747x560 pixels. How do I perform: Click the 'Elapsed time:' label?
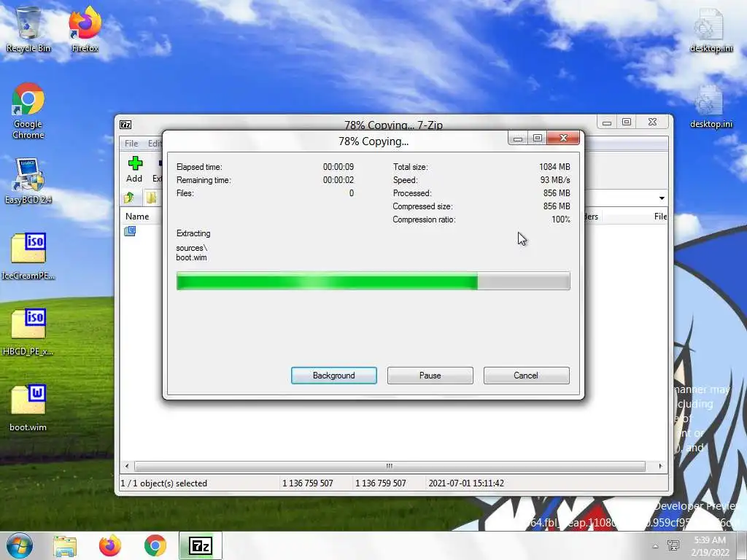pos(199,167)
